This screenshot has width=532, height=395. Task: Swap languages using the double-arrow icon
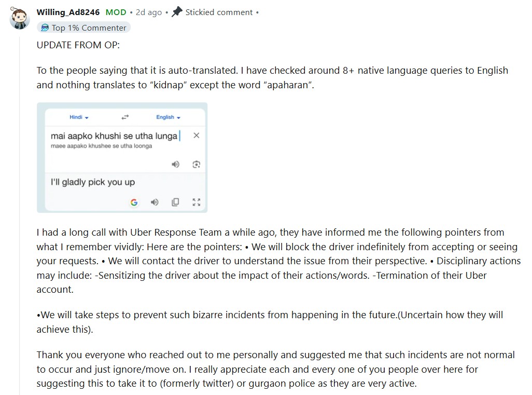click(125, 117)
